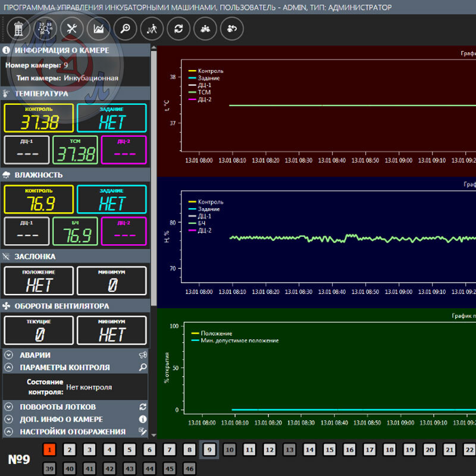Open the parameter search numbers icon
The width and height of the screenshot is (476, 476).
tap(45, 29)
